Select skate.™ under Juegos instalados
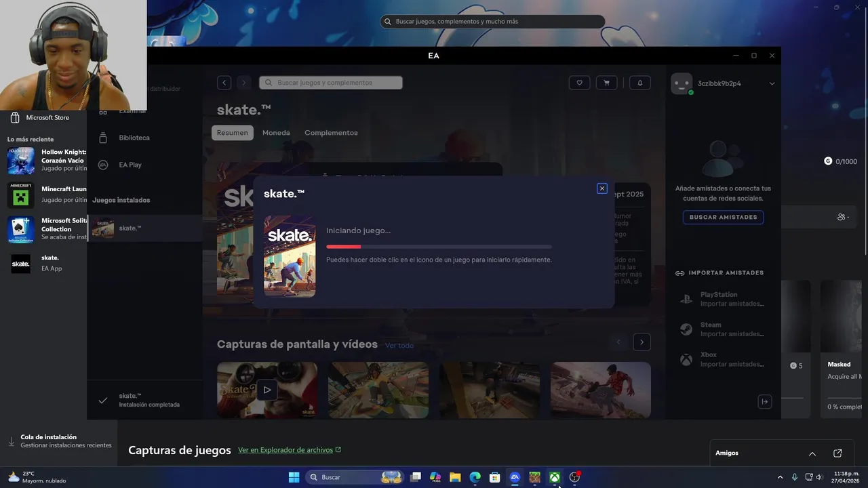This screenshot has width=868, height=488. click(x=144, y=228)
